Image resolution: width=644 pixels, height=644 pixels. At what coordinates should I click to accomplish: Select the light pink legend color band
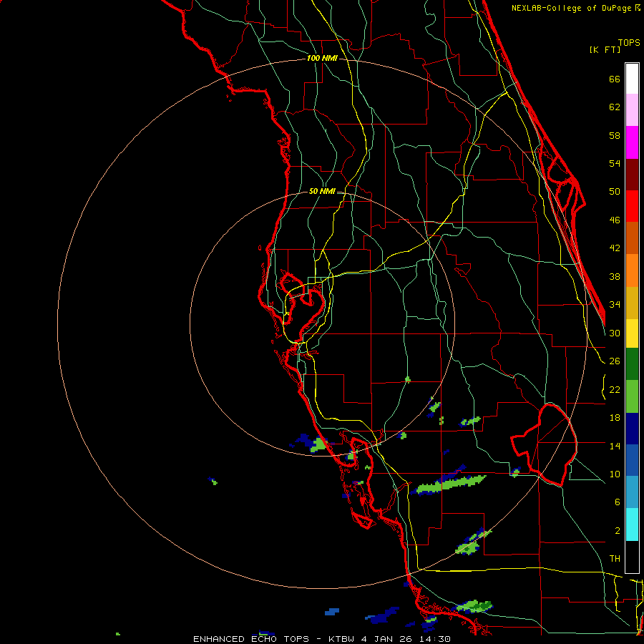[x=632, y=109]
